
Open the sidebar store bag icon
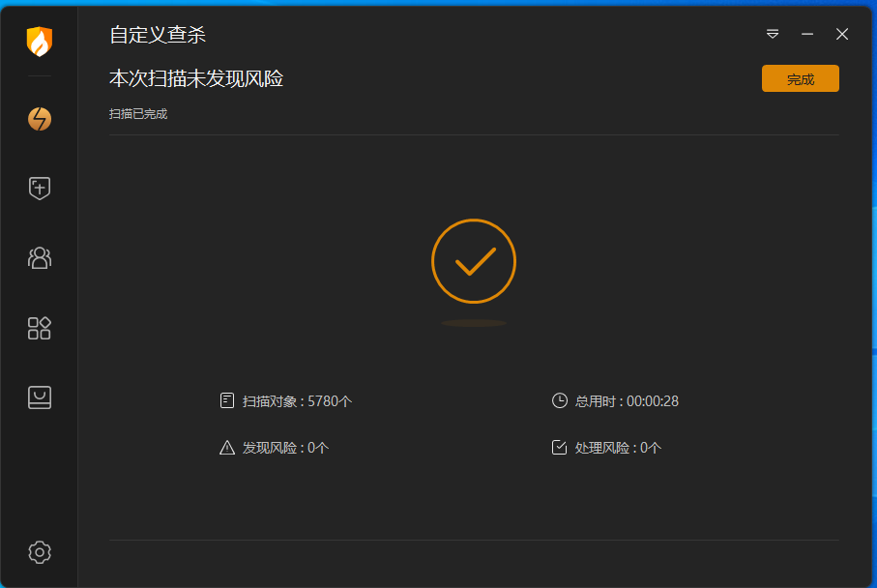pos(39,397)
